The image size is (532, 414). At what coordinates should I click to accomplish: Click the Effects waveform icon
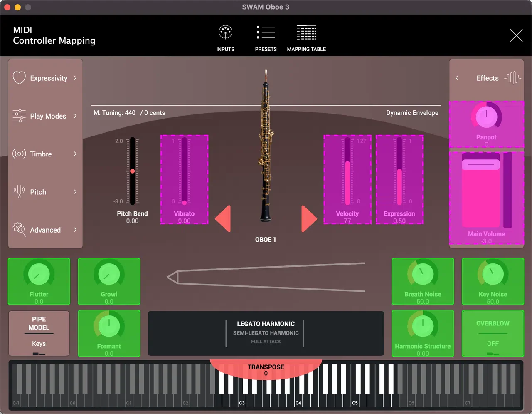[513, 78]
